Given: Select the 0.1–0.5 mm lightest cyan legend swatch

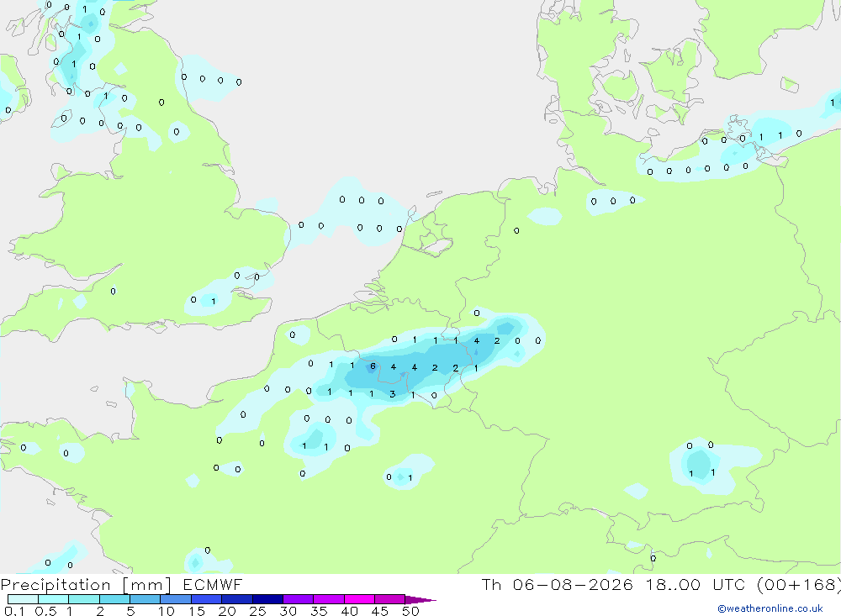Looking at the screenshot, I should click(23, 599).
